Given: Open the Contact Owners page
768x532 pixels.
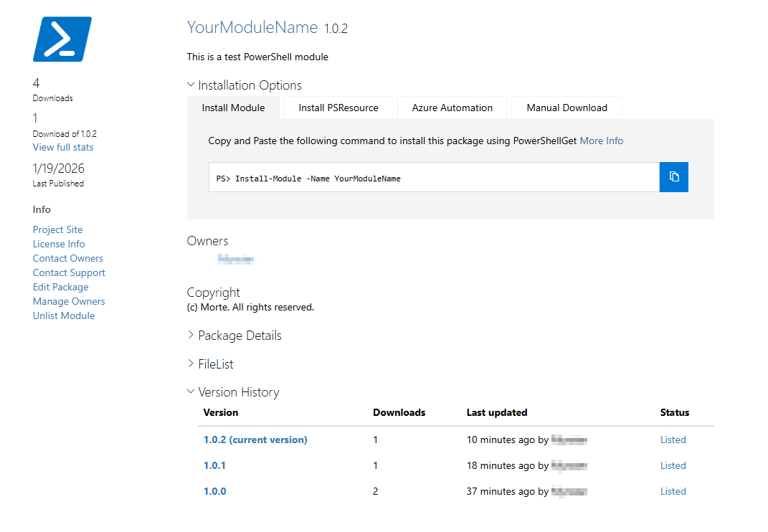Looking at the screenshot, I should coord(67,258).
